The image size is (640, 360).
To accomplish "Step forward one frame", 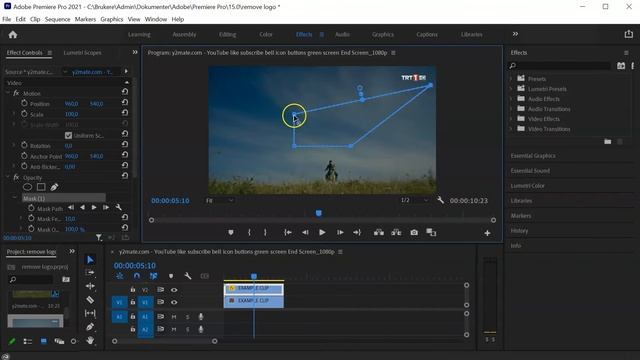I will tap(340, 232).
